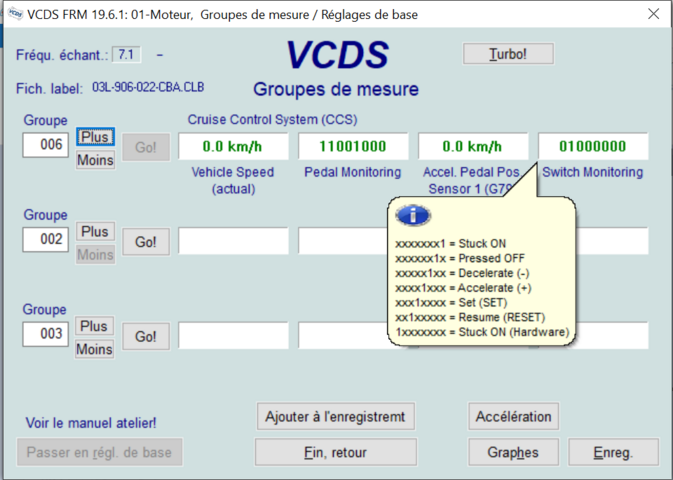
Task: Click Passer en régl. de base button
Action: pos(100,452)
